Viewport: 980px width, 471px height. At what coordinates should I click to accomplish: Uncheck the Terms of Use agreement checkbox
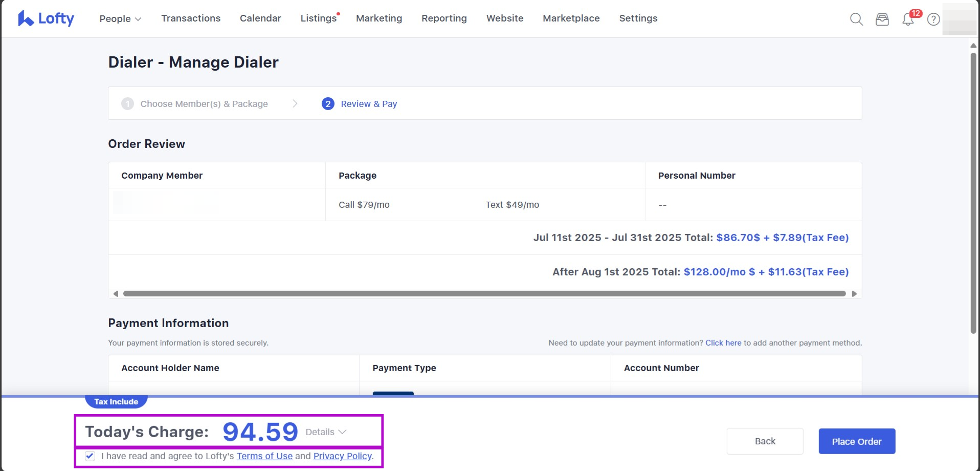90,456
